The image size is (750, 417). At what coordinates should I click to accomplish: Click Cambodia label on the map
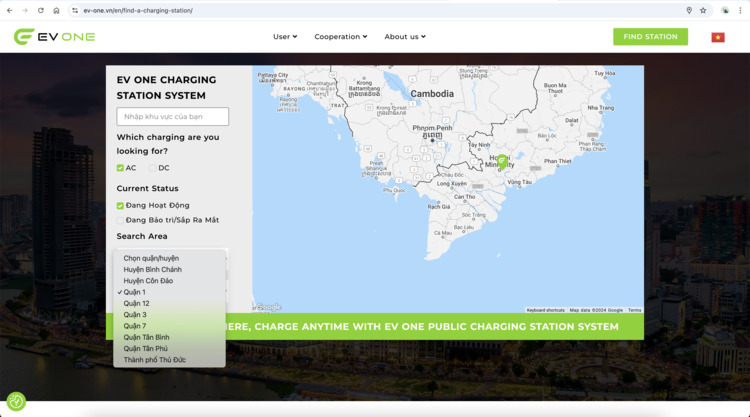pyautogui.click(x=432, y=94)
